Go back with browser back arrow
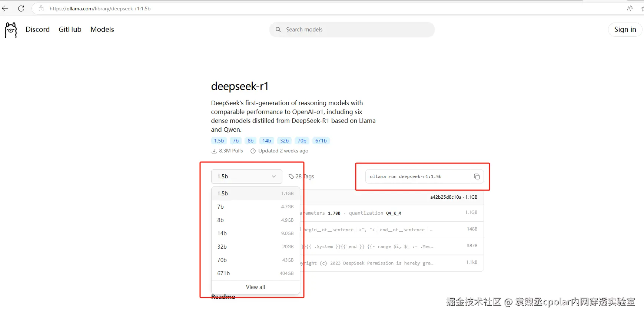Image resolution: width=644 pixels, height=316 pixels. (5, 9)
